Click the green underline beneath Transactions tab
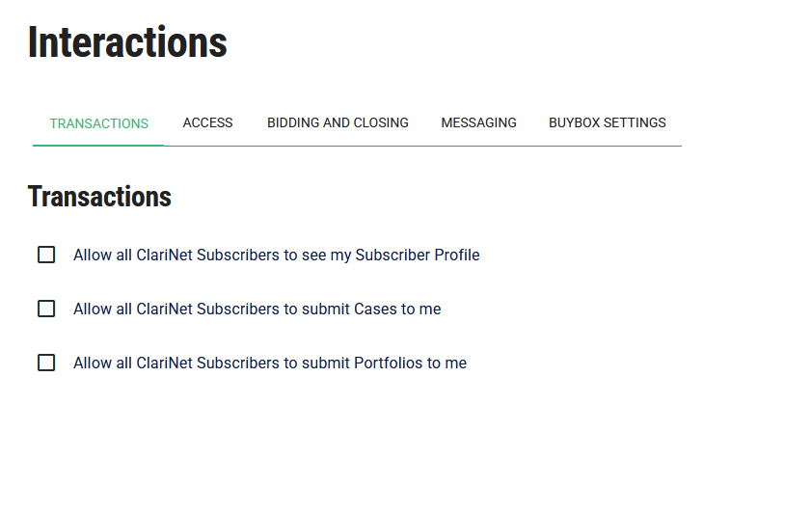 (x=98, y=146)
